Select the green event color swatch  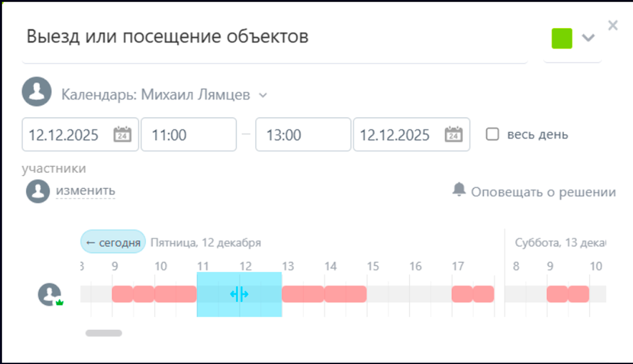562,38
